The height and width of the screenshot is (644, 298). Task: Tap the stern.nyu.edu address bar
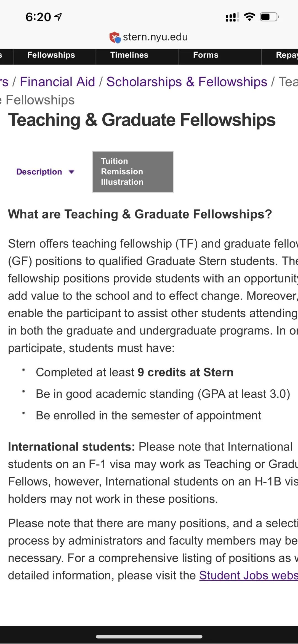(x=155, y=37)
